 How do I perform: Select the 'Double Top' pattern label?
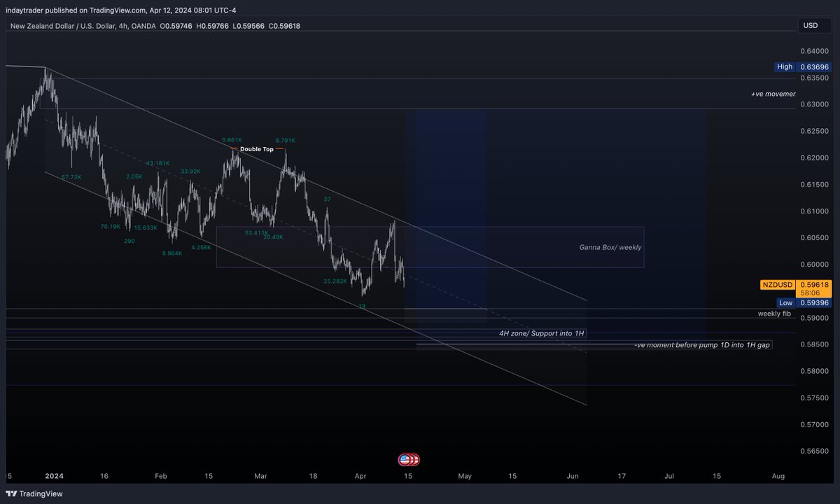[x=256, y=149]
